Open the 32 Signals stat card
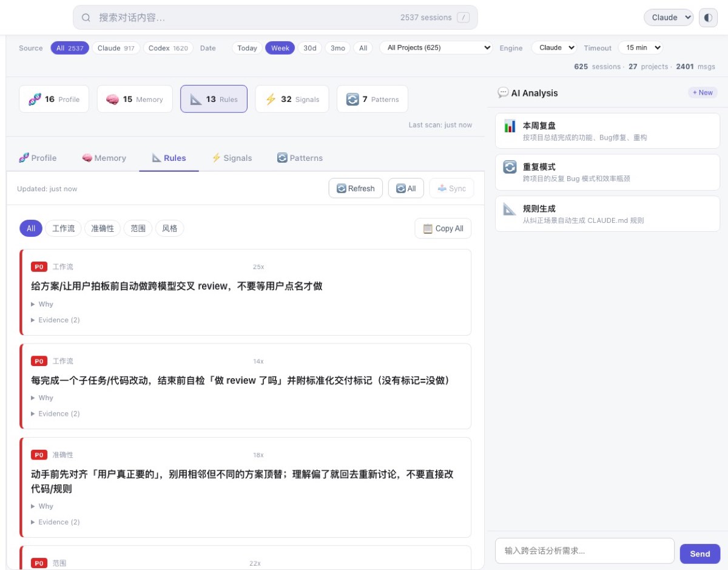Viewport: 728px width, 570px height. click(x=292, y=99)
